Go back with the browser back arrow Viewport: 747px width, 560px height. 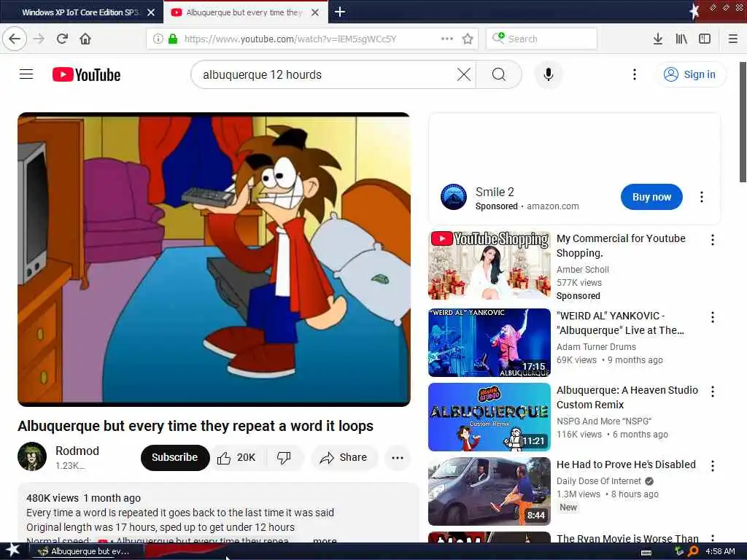(x=15, y=39)
